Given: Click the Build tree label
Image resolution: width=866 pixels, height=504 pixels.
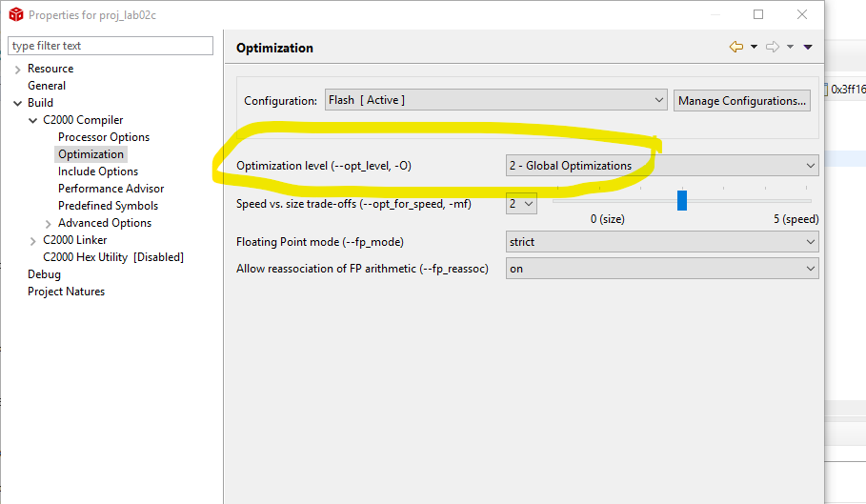Looking at the screenshot, I should click(40, 103).
